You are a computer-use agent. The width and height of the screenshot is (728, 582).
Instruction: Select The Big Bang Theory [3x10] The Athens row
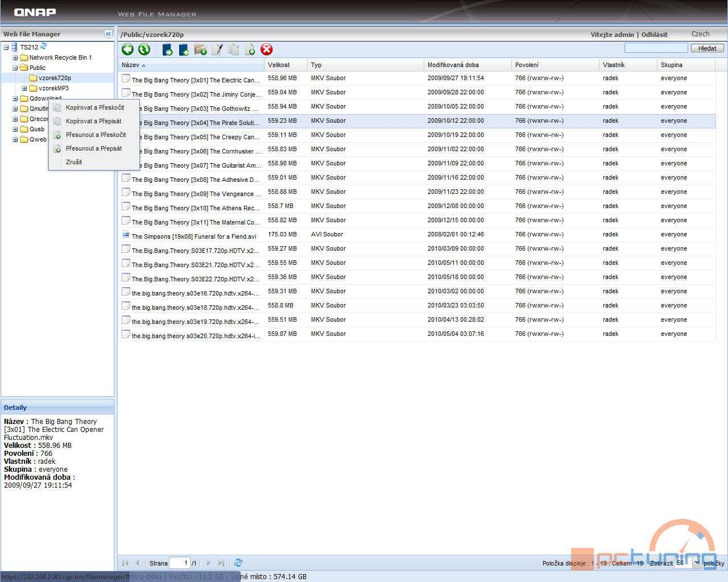[416, 206]
